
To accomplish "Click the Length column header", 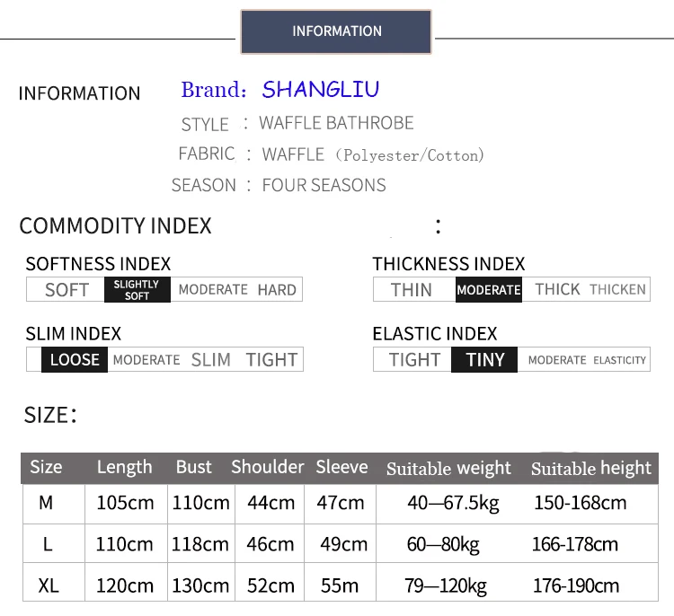I will (125, 467).
